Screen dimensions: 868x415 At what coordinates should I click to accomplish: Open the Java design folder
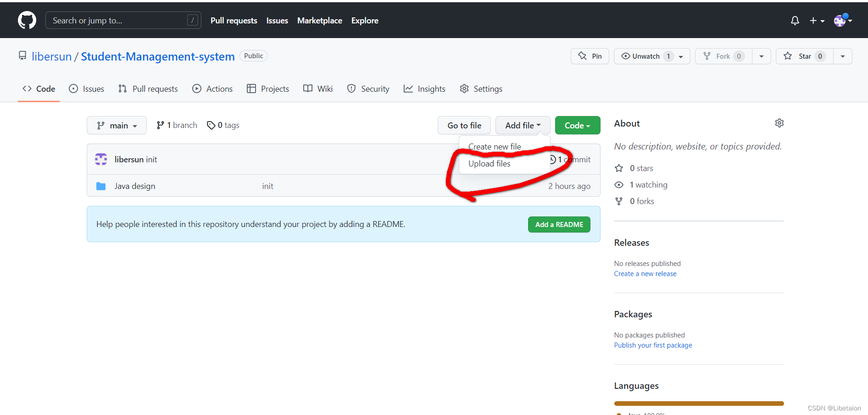pyautogui.click(x=135, y=186)
